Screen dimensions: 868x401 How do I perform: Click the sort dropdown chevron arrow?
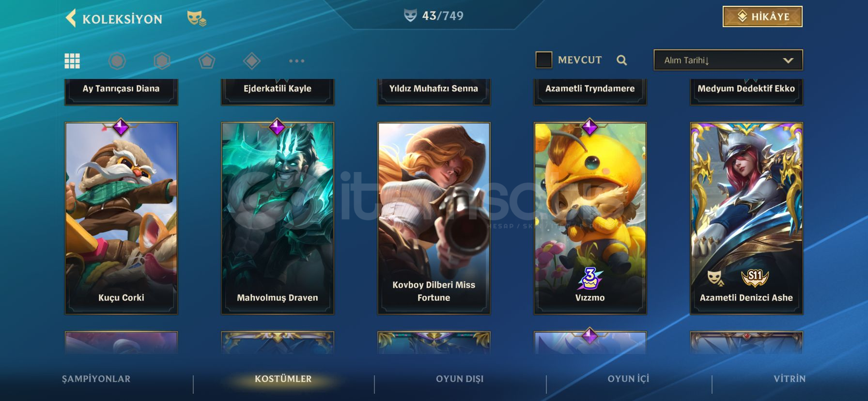788,61
